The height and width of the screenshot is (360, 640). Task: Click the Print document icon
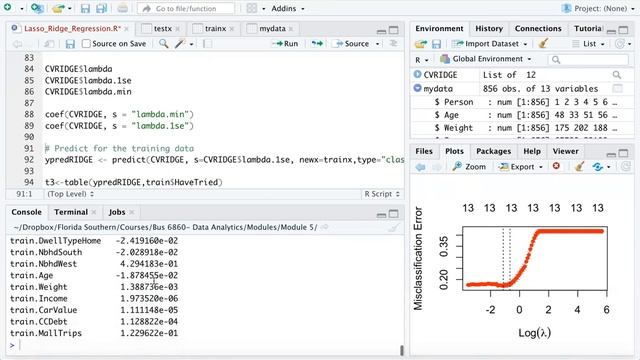tap(122, 8)
